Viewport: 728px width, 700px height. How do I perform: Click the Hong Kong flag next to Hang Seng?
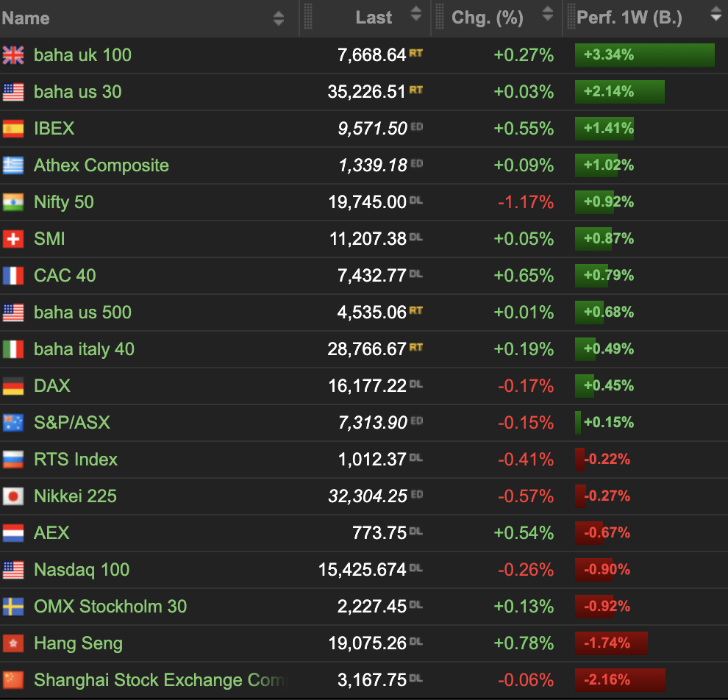(x=13, y=643)
